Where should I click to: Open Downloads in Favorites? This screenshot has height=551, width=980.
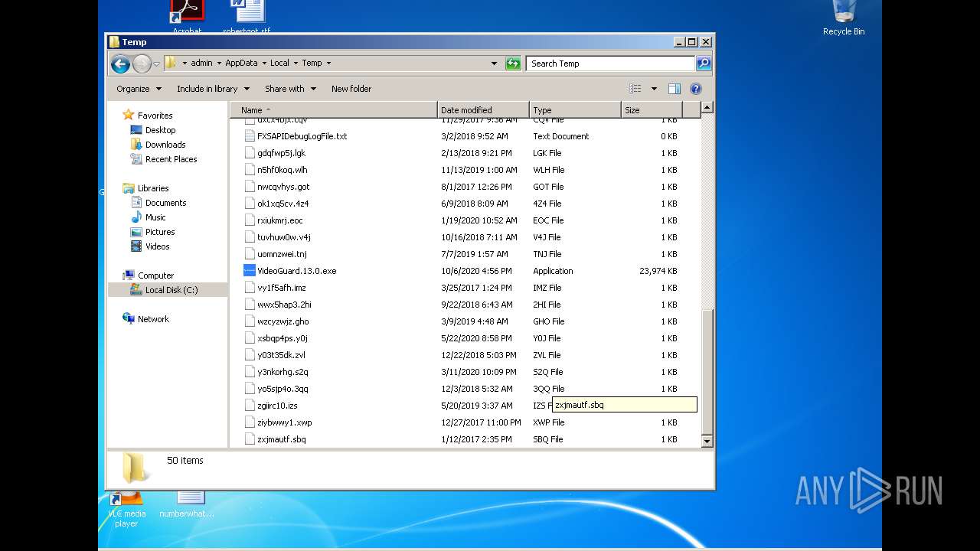pos(165,145)
